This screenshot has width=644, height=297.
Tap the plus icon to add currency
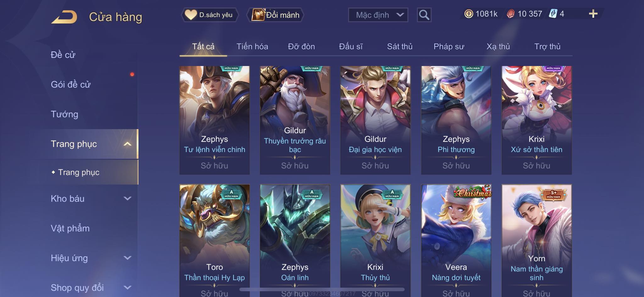click(593, 14)
